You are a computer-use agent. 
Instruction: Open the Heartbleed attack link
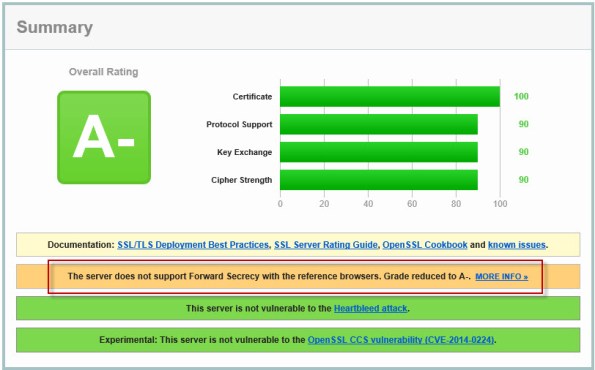pos(370,308)
